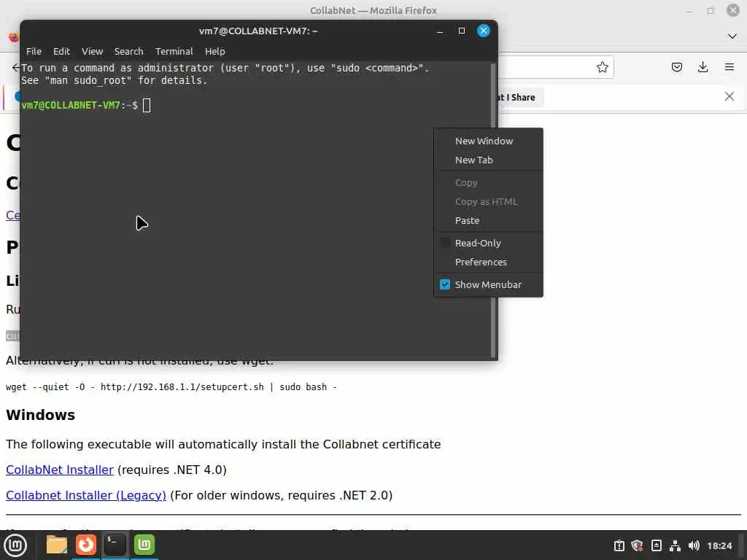The image size is (747, 560).
Task: Open the security shield tray icon
Action: pyautogui.click(x=637, y=545)
